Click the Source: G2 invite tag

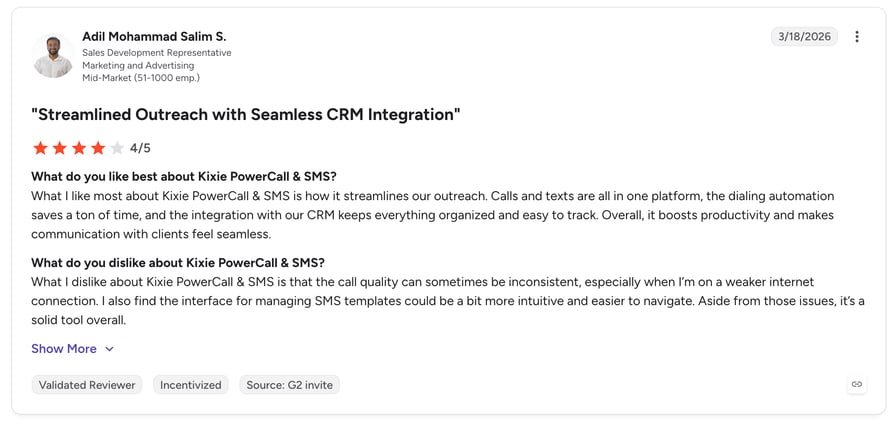(x=290, y=385)
